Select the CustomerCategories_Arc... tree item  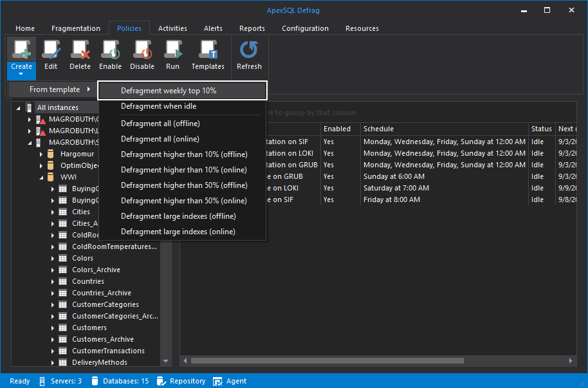(115, 317)
